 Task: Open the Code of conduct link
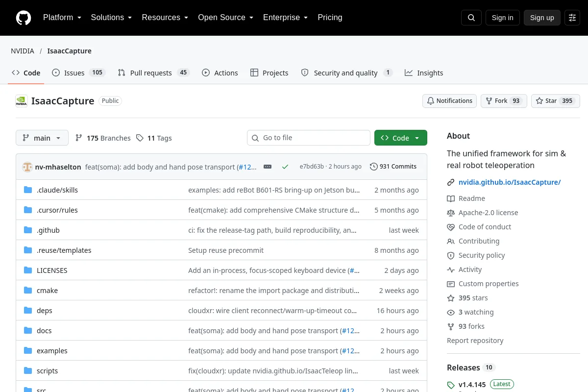click(479, 227)
